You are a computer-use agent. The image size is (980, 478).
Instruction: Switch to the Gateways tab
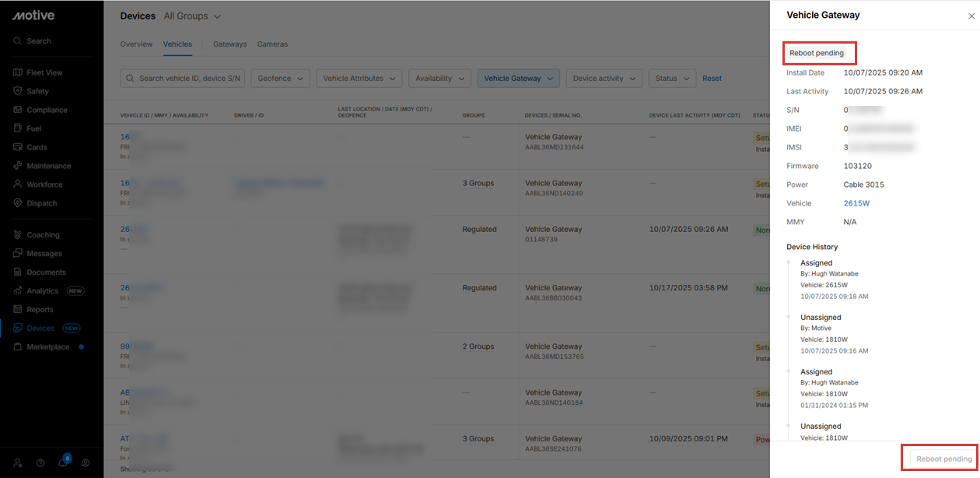(229, 44)
